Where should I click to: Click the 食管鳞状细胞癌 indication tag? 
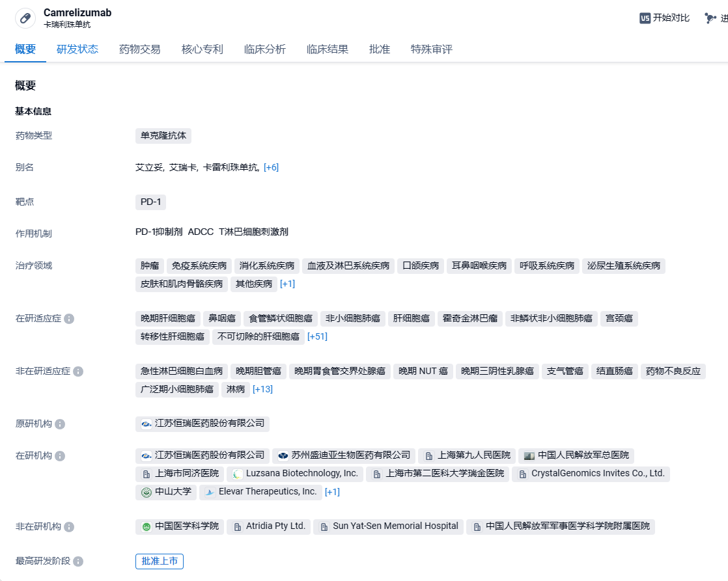281,319
